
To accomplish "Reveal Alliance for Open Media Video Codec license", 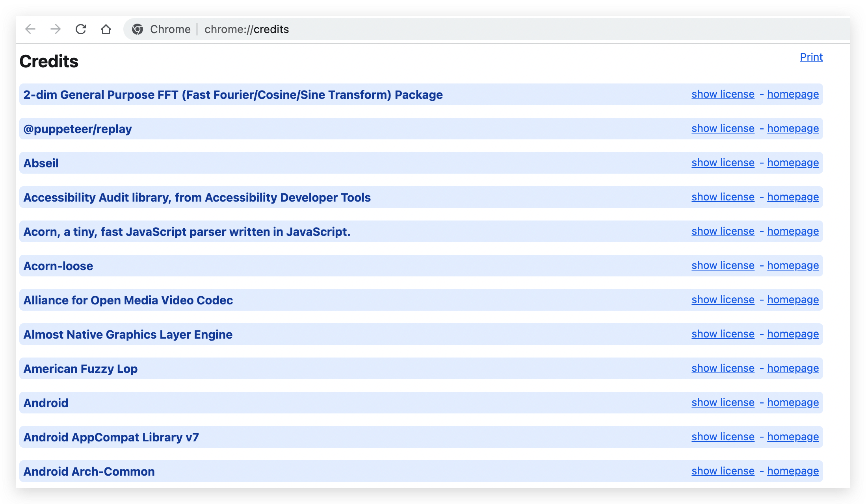I will [723, 300].
